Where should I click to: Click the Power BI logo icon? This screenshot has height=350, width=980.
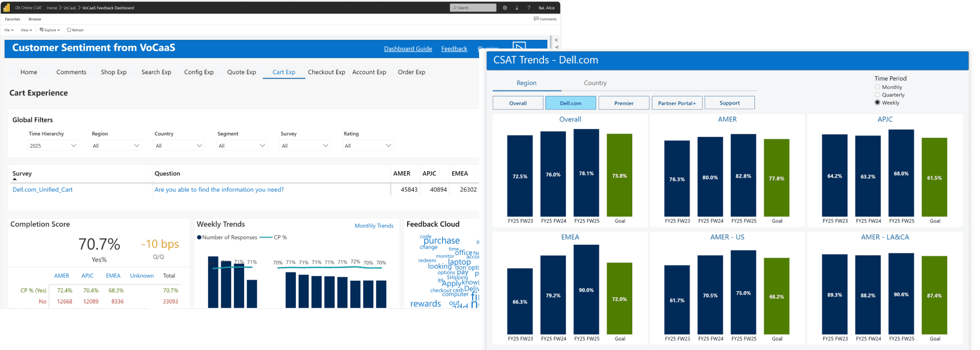click(x=7, y=8)
